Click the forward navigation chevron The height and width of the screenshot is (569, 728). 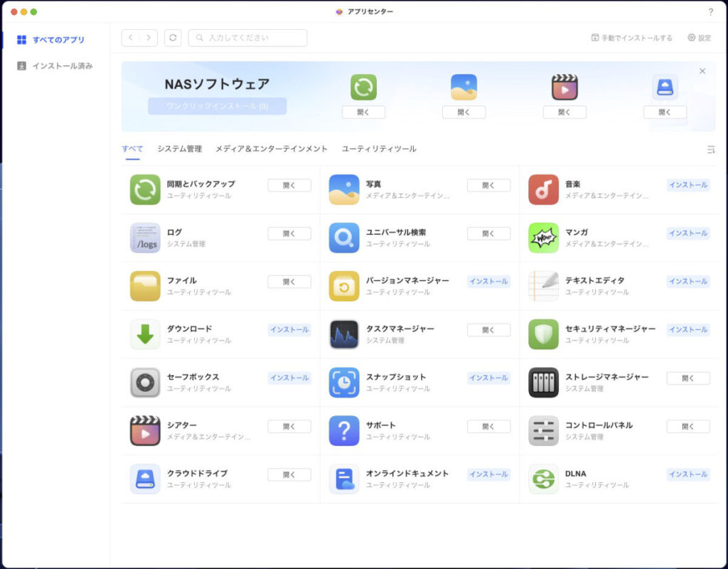(148, 38)
